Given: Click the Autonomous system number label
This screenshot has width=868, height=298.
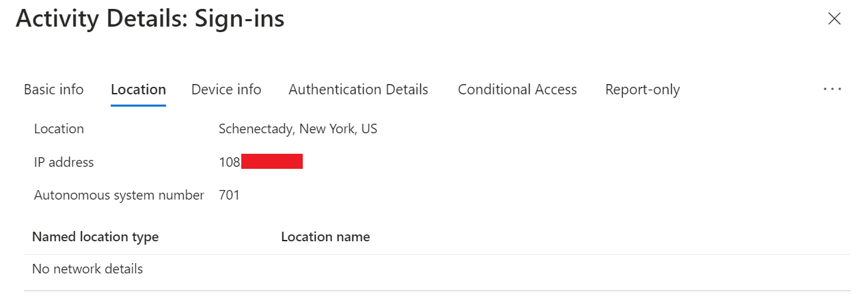Looking at the screenshot, I should 119,195.
